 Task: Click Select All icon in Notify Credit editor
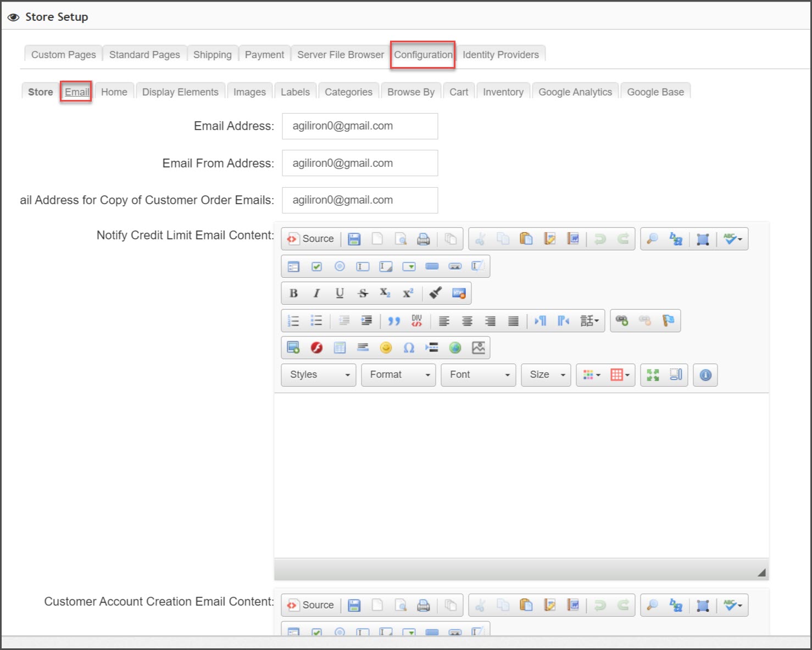703,239
